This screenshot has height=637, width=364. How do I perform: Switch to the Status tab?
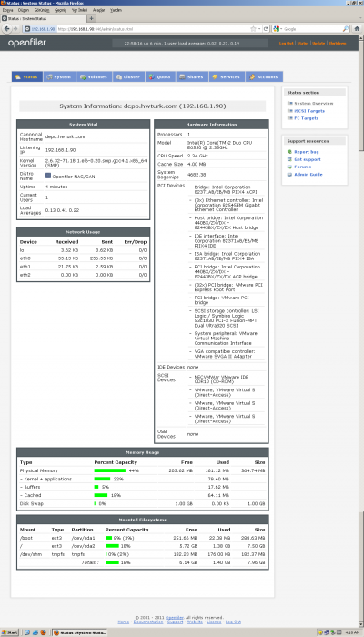pyautogui.click(x=26, y=76)
